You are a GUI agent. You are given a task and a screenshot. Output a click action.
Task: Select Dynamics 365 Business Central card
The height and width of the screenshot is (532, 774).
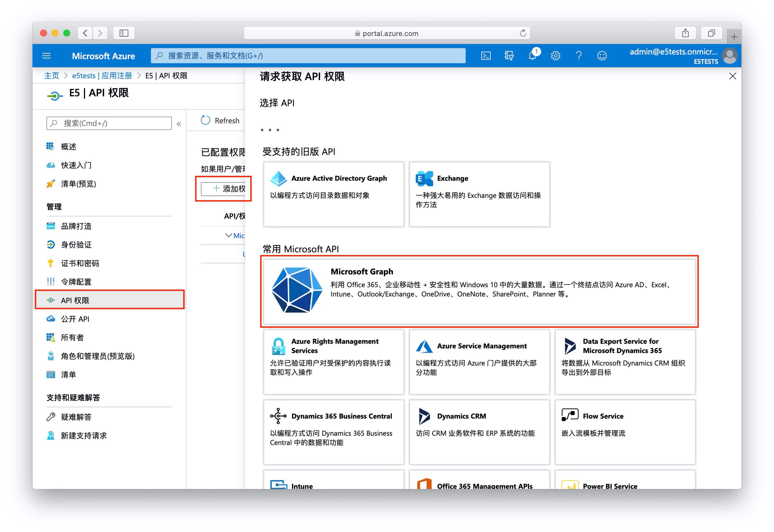point(334,432)
